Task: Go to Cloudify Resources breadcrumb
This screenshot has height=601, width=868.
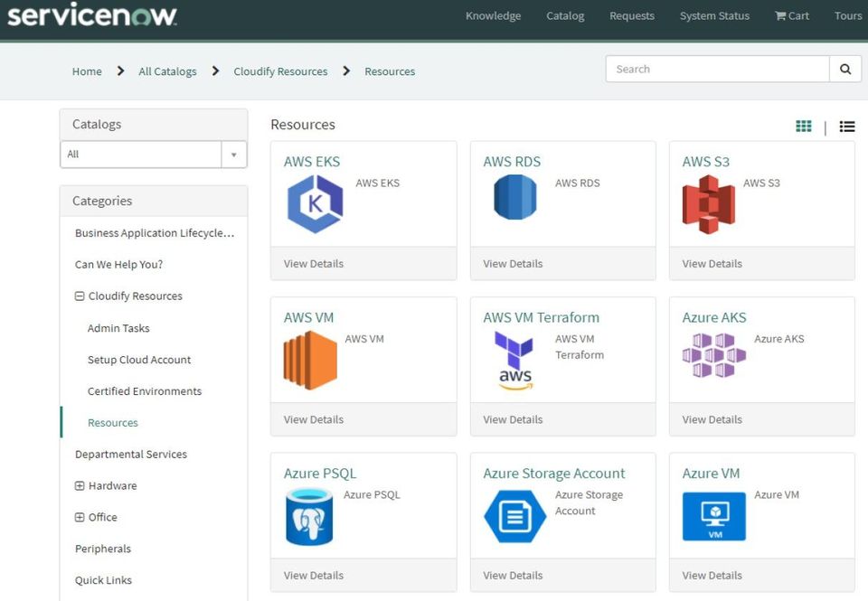Action: [x=280, y=71]
